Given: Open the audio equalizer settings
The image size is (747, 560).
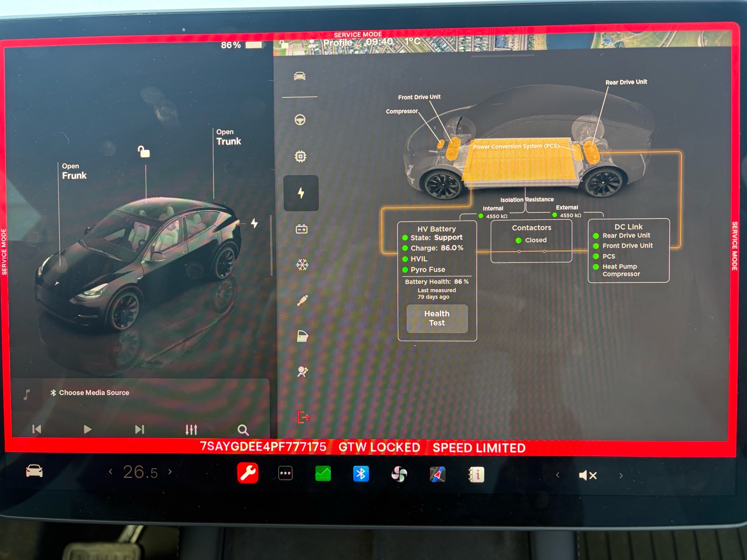Looking at the screenshot, I should 191,429.
